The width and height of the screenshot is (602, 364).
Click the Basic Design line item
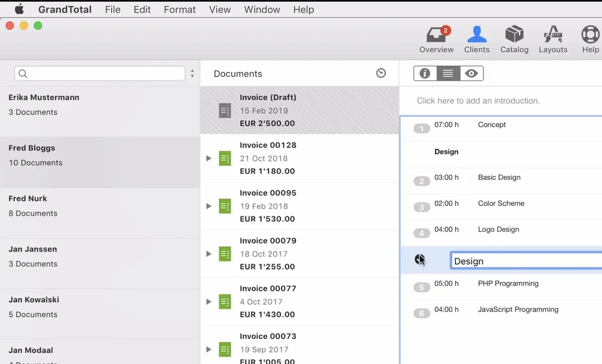[499, 177]
